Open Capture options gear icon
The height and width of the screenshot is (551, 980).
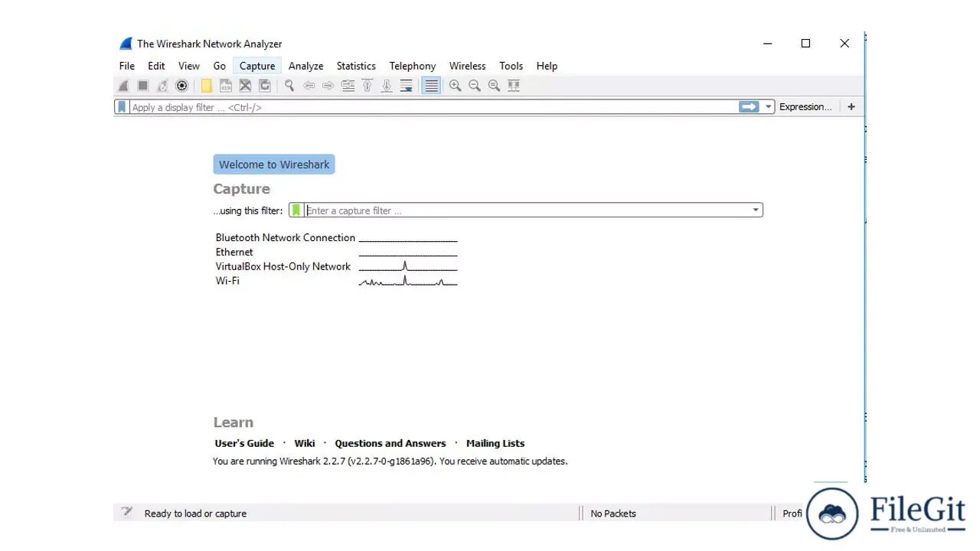point(181,86)
